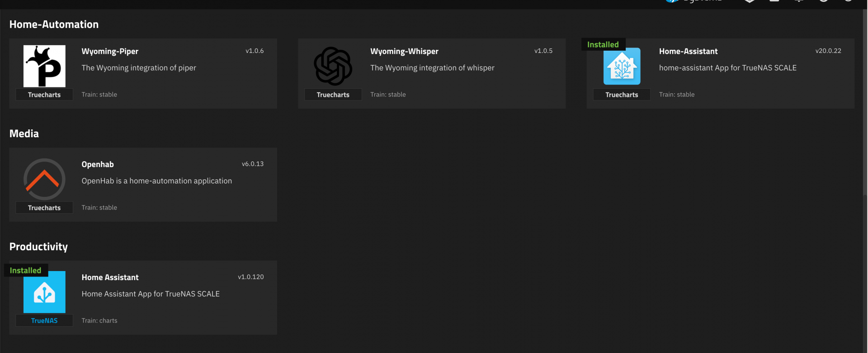
Task: Select version label v20.0.22
Action: point(828,51)
